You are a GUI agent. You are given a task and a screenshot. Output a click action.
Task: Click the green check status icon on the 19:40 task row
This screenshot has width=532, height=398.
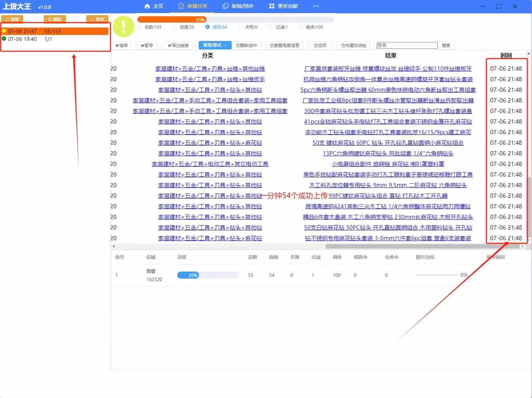tap(4, 39)
